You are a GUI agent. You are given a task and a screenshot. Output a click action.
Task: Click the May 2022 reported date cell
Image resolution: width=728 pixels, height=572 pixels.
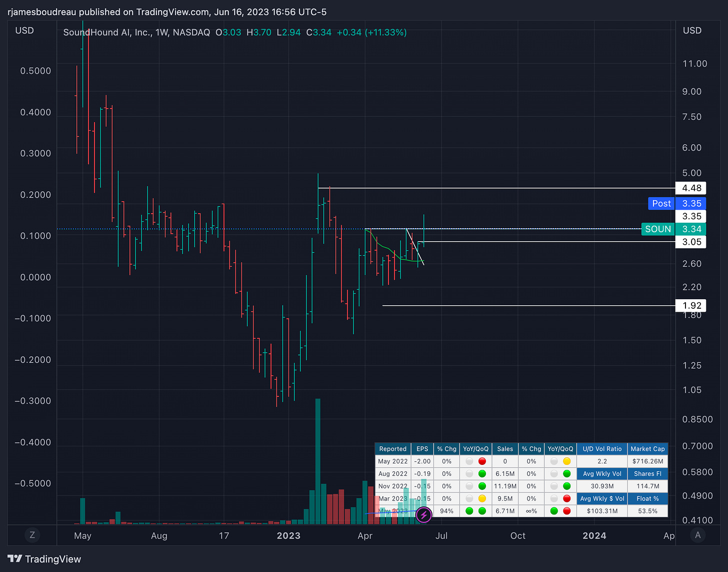tap(393, 461)
